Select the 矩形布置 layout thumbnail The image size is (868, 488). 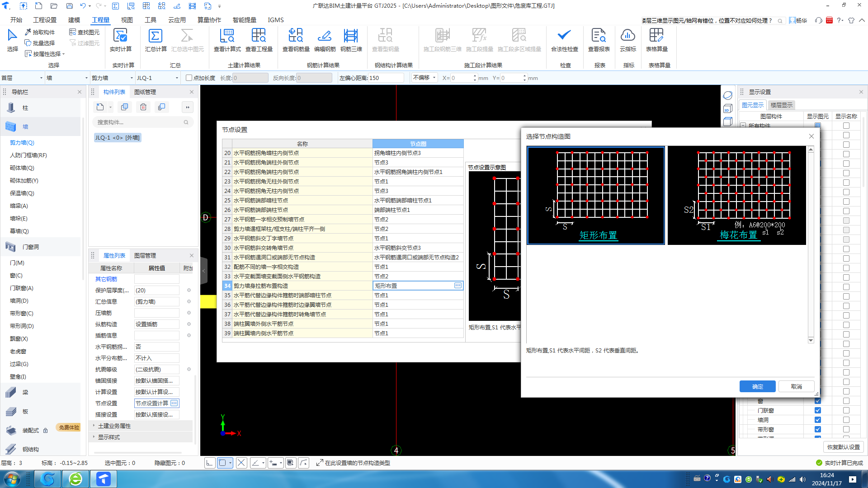[596, 195]
